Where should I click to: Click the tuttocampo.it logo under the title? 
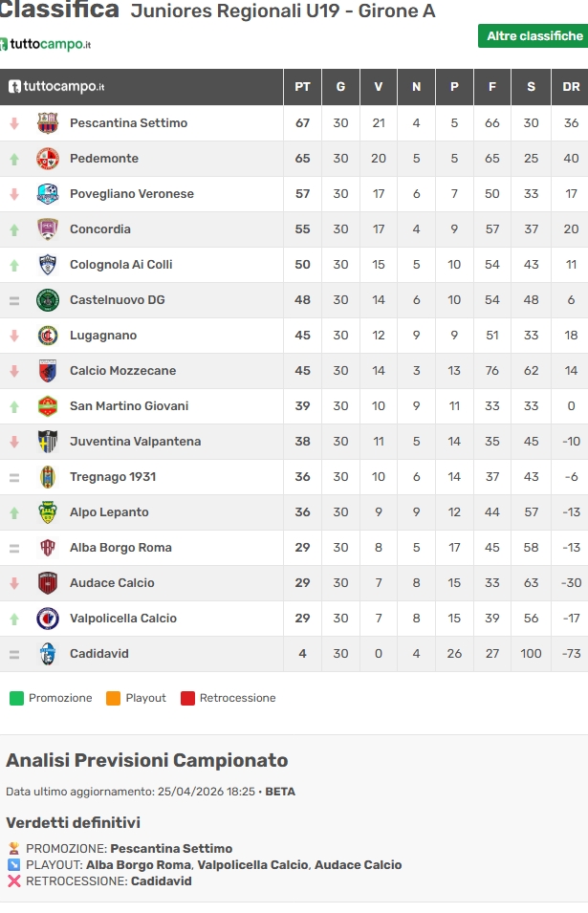46,44
